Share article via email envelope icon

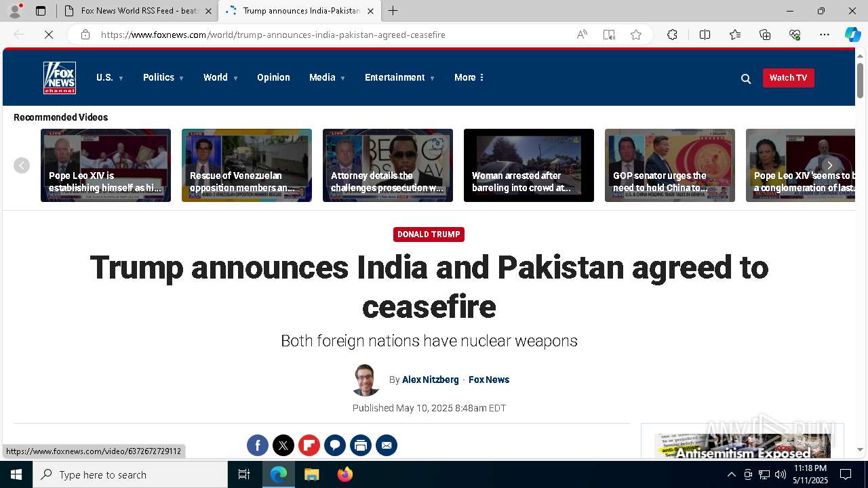tap(387, 445)
